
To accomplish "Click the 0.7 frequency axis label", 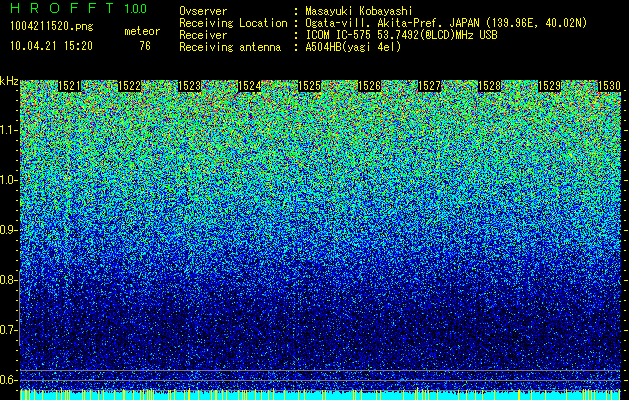I will 9,330.
